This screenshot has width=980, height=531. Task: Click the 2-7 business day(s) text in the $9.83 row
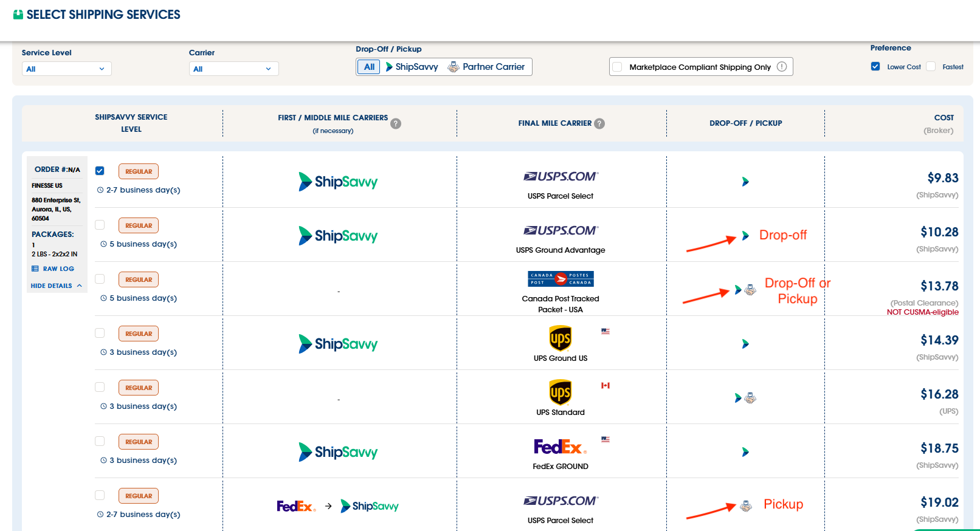point(143,190)
